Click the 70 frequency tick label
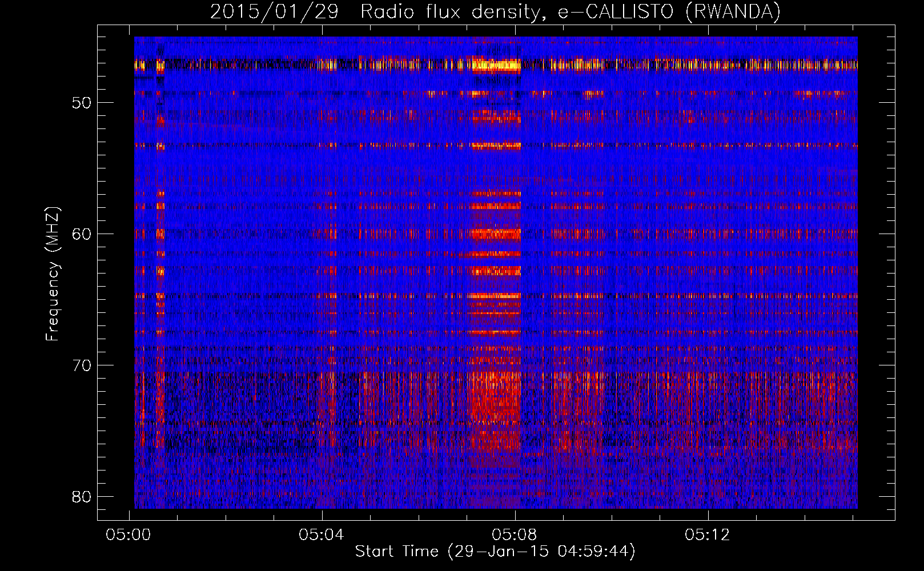 [x=82, y=365]
